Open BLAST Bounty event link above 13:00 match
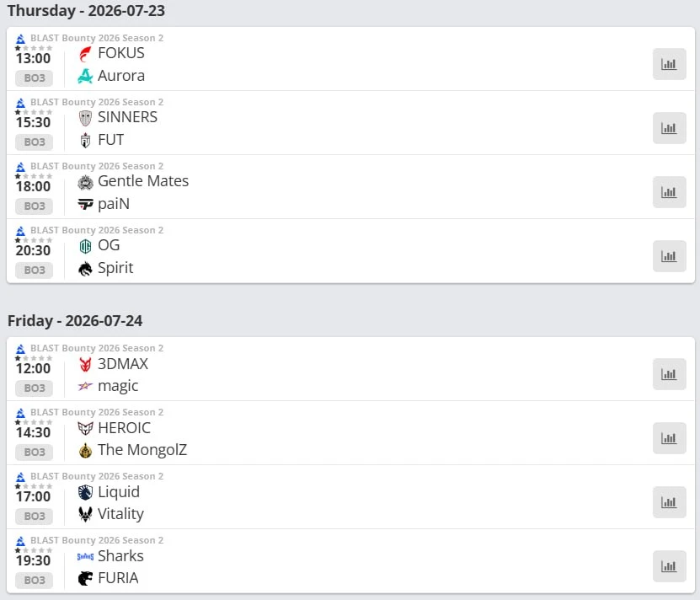The image size is (700, 600). (x=97, y=38)
